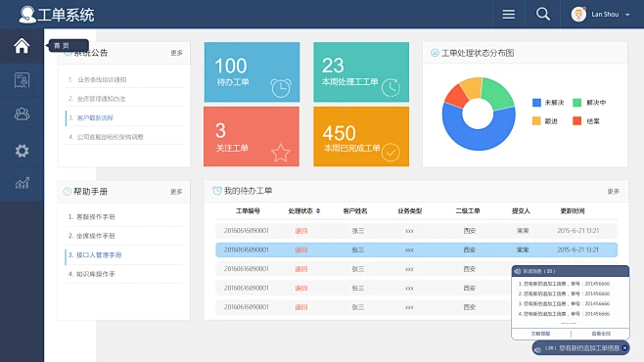This screenshot has height=362, width=644.
Task: Click the Lan Shou user avatar
Action: pos(578,15)
